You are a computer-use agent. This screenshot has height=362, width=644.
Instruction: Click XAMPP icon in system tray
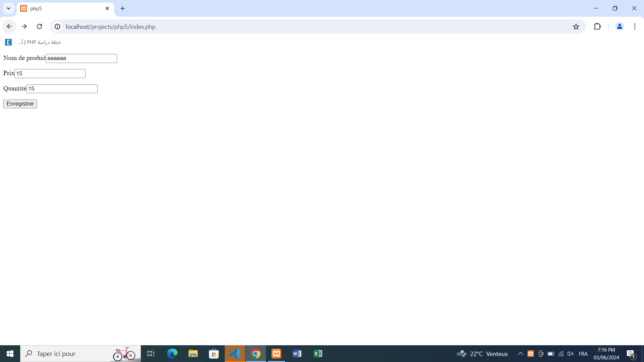(x=531, y=354)
